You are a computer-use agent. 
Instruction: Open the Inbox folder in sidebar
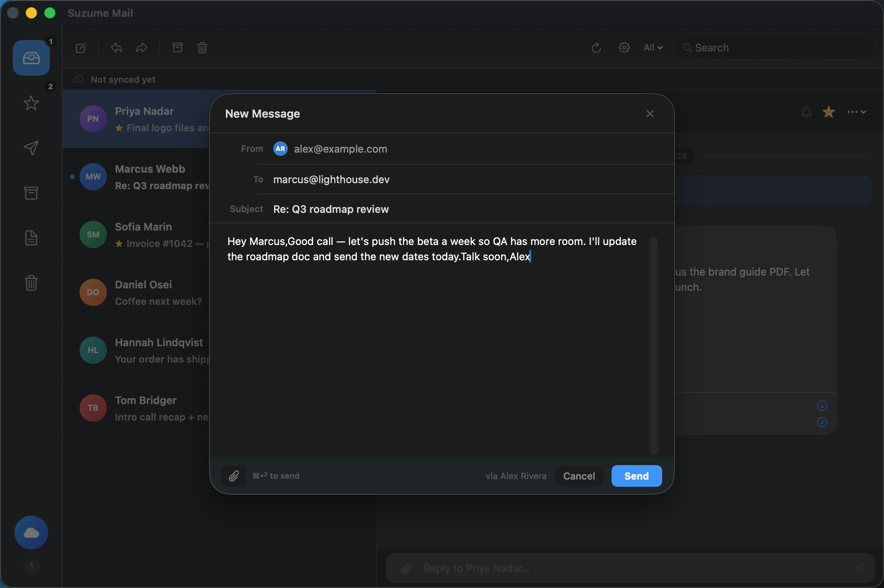pyautogui.click(x=31, y=58)
